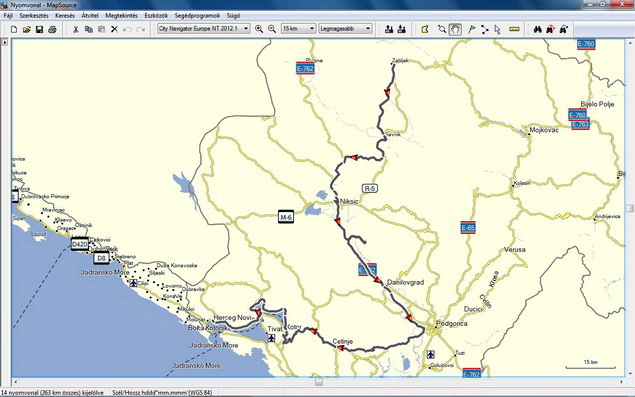Open the 15 km zoom scale dropdown
This screenshot has width=635, height=397.
[x=298, y=29]
